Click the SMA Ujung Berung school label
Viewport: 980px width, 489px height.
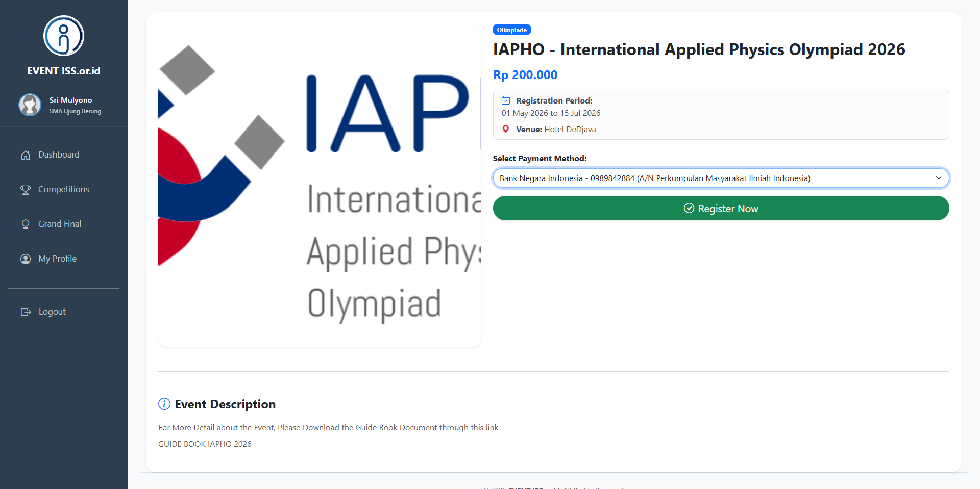pyautogui.click(x=75, y=111)
